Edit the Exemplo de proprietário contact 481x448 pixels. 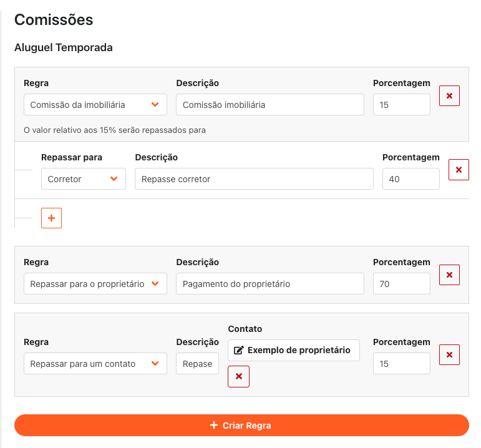click(293, 350)
